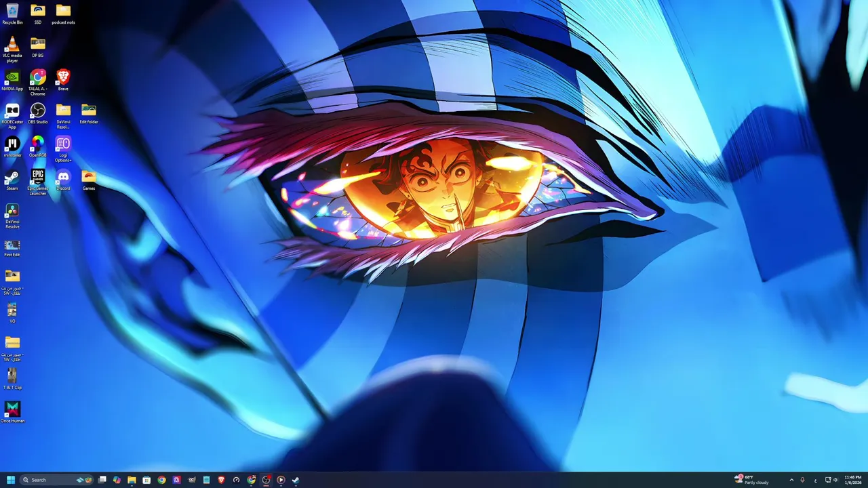Select the Games folder icon
Image resolution: width=868 pixels, height=488 pixels.
tap(89, 180)
